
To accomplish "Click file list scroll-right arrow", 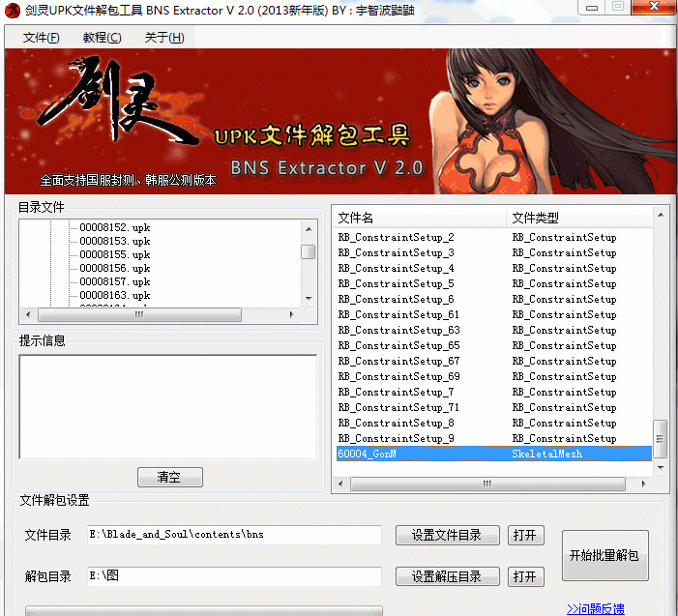I will [x=643, y=484].
